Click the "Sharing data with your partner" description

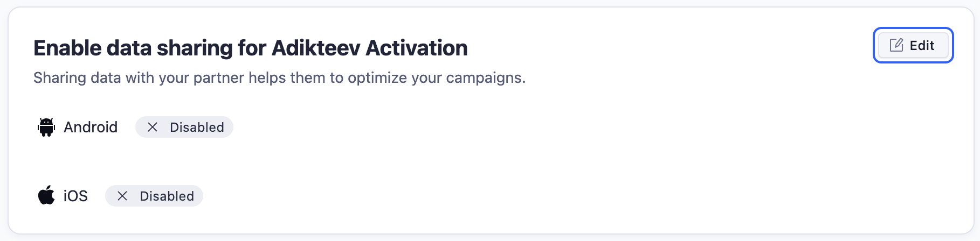279,78
